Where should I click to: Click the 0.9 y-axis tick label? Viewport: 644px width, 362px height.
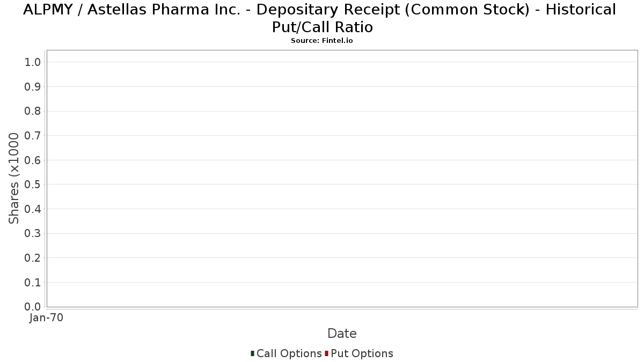coord(33,87)
